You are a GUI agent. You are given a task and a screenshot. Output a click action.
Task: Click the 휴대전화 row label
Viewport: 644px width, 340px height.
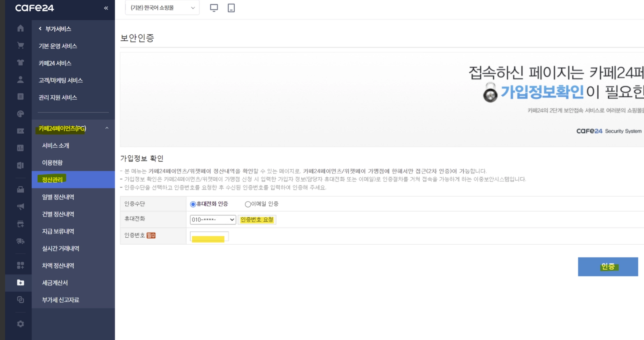point(134,219)
